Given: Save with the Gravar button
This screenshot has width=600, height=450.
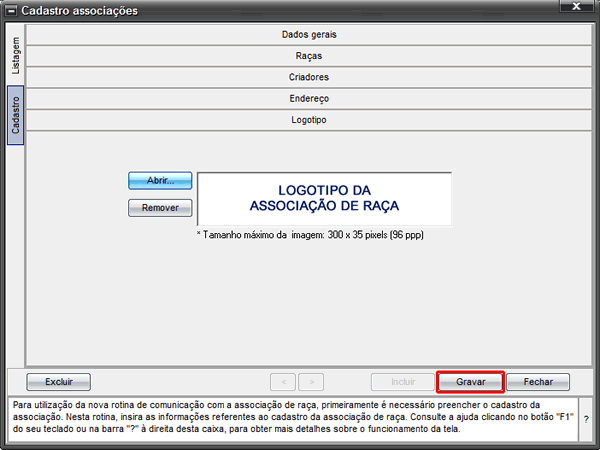Looking at the screenshot, I should pos(470,382).
